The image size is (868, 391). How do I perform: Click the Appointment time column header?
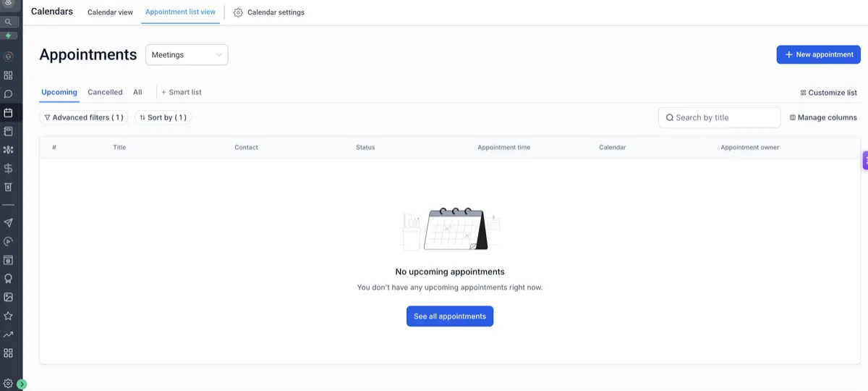503,148
